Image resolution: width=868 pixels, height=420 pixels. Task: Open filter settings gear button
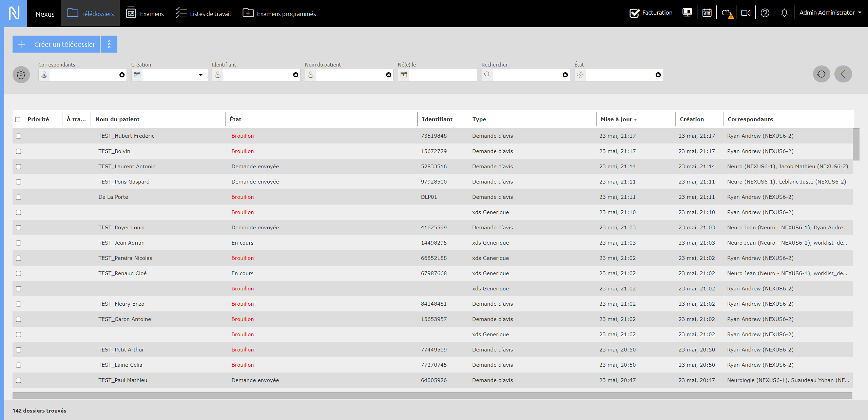tap(21, 75)
